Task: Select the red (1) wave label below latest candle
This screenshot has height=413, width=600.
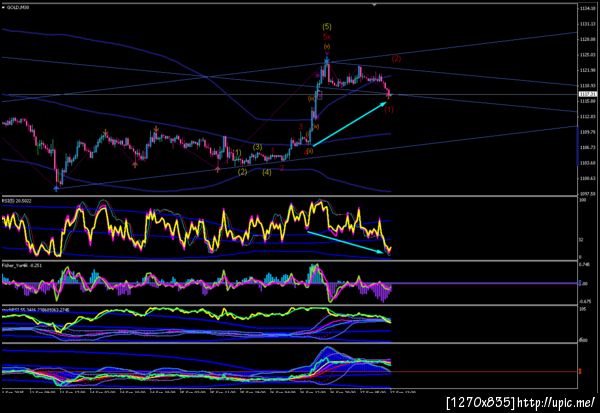Action: 389,109
